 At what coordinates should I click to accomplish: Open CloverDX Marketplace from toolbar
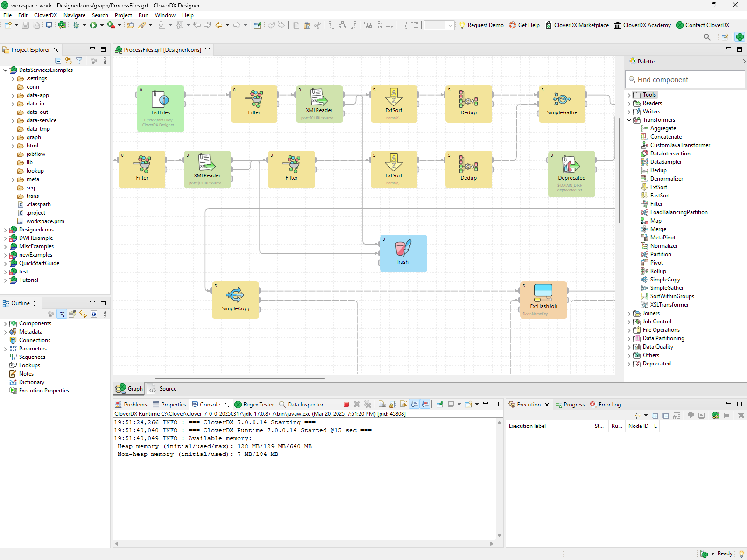581,25
